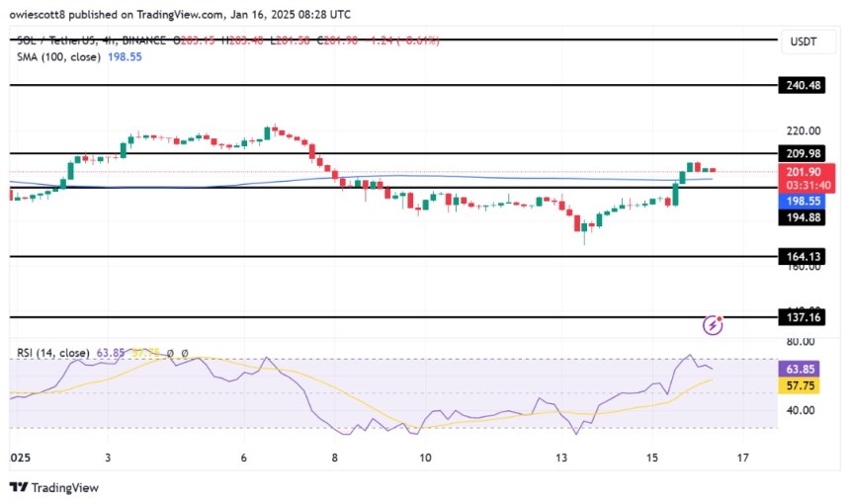850x504 pixels.
Task: Click the red 201.90 current price label
Action: (x=802, y=171)
